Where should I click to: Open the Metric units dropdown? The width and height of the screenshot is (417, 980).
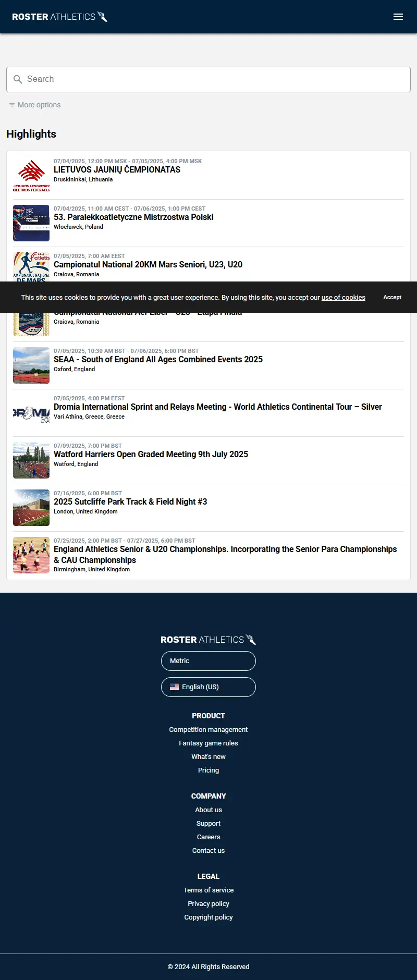tap(208, 661)
